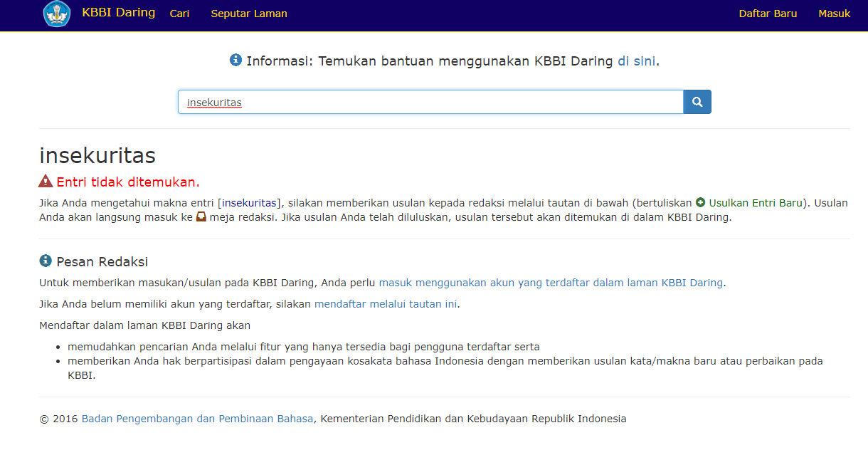Click the Pesan Redaksi heading
Viewport: 868px width, 450px height.
(x=102, y=261)
